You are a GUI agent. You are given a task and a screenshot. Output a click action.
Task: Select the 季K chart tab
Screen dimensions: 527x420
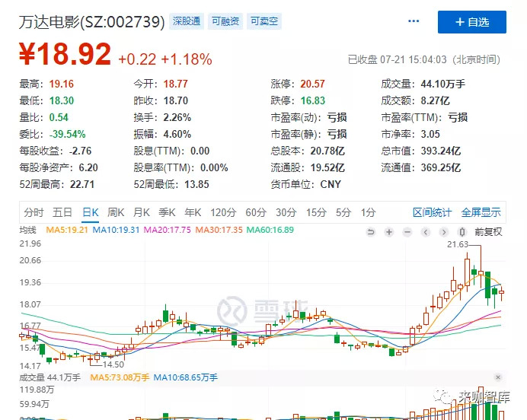click(x=167, y=212)
